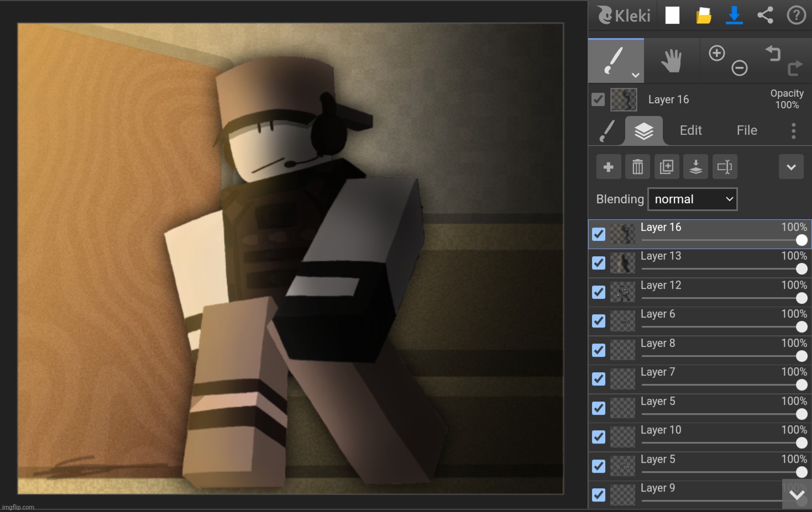
Task: Switch to the Layers tab
Action: pyautogui.click(x=644, y=131)
